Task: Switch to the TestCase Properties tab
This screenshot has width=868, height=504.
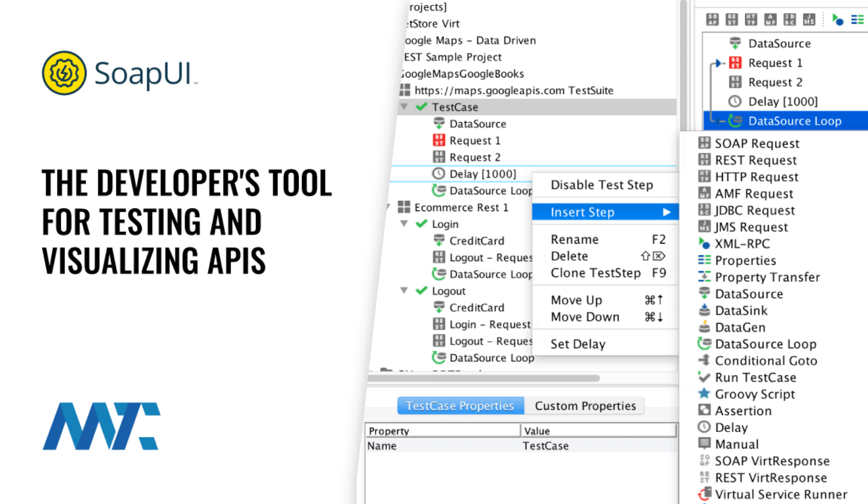Action: [461, 406]
